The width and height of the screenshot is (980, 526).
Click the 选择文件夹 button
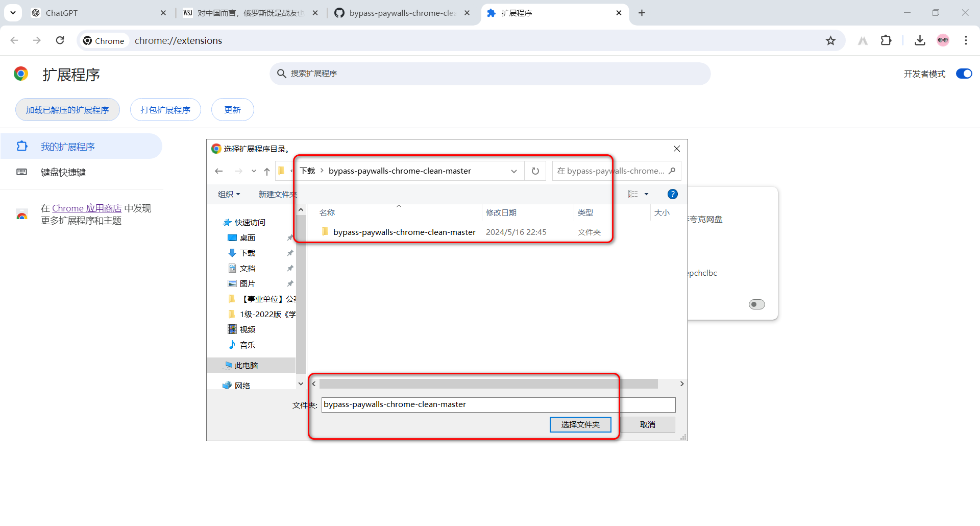(580, 425)
